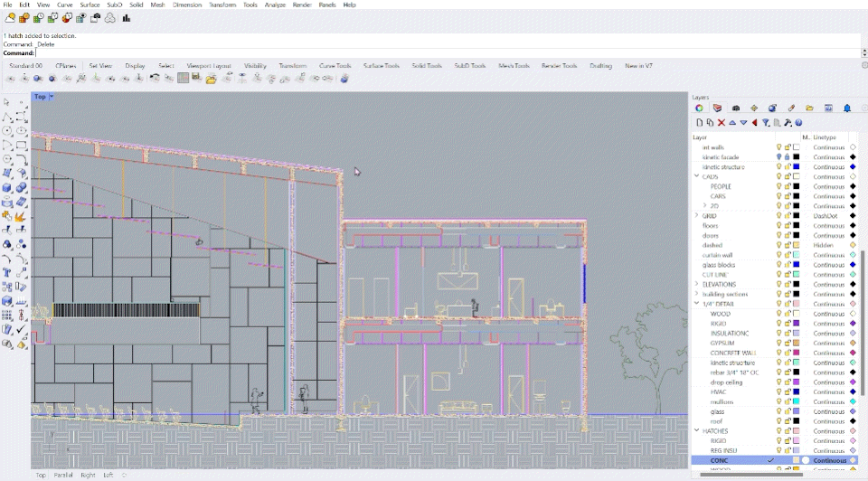Viewport: 868px width, 481px height.
Task: Switch to the Curve Tools toolbar tab
Action: [335, 65]
